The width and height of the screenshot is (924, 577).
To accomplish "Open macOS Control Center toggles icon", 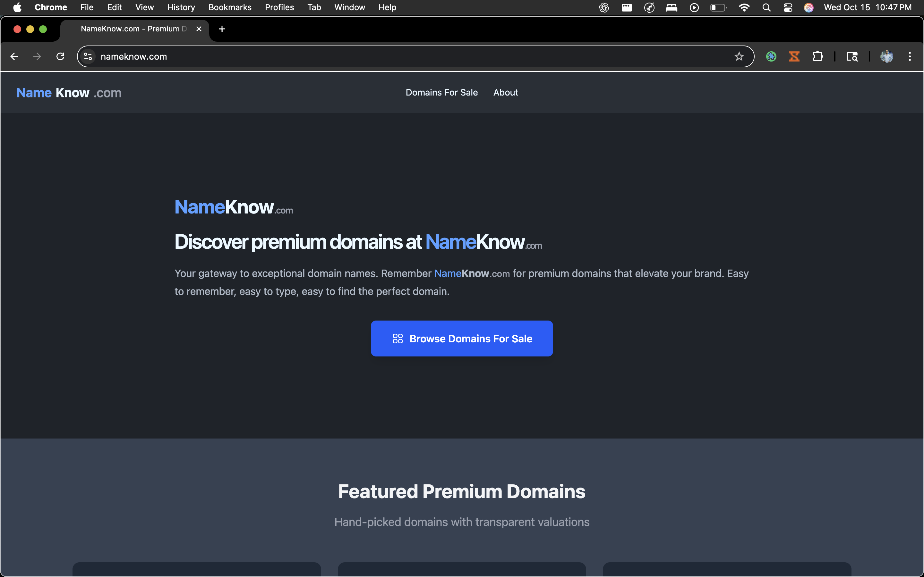I will click(x=788, y=8).
